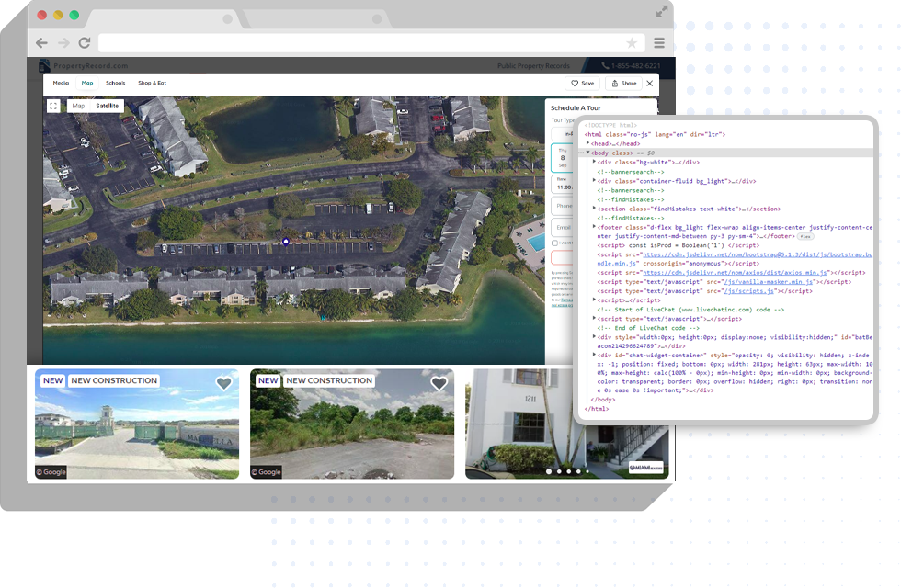Call the 1-855-482-6221 phone number

point(631,65)
